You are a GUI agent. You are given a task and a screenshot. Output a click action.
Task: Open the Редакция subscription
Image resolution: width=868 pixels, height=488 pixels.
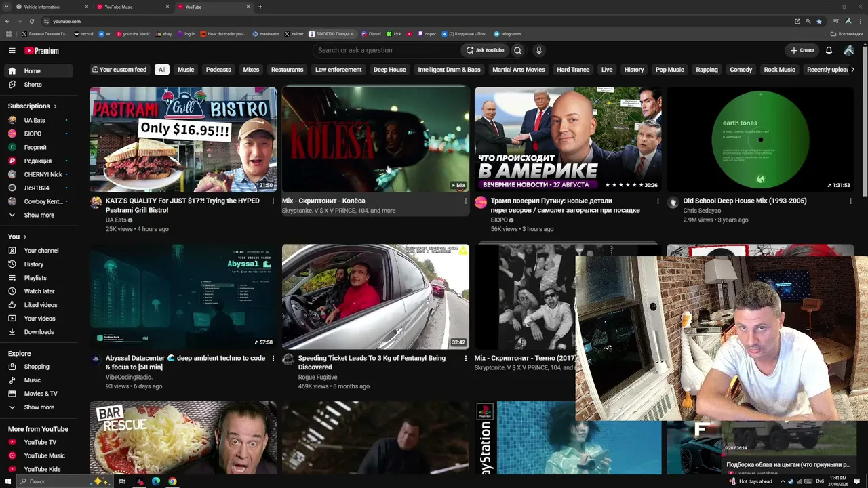coord(37,161)
